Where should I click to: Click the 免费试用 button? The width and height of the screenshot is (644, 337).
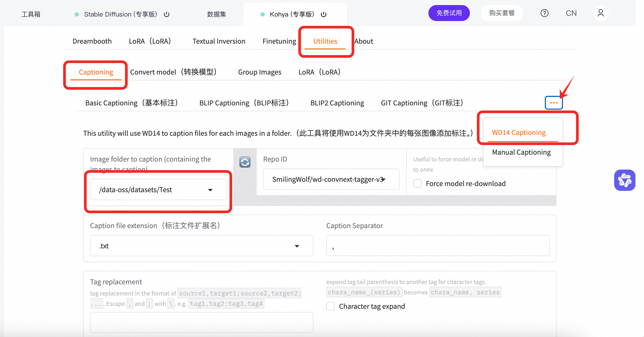449,13
